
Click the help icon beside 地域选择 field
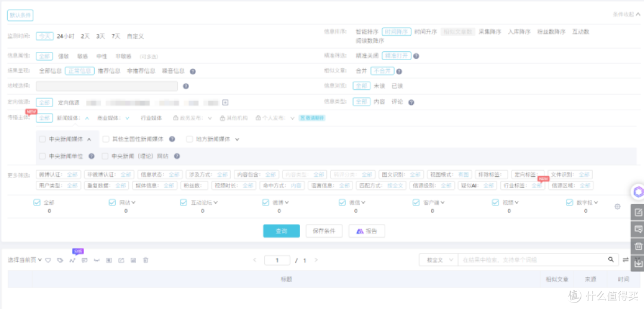pos(185,86)
